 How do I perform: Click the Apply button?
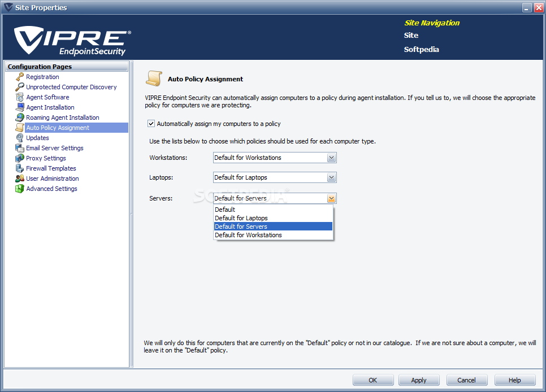point(419,380)
